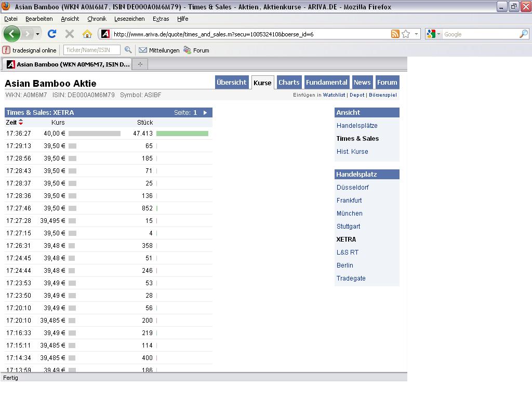
Task: Click the Kurs column header
Action: coord(58,123)
